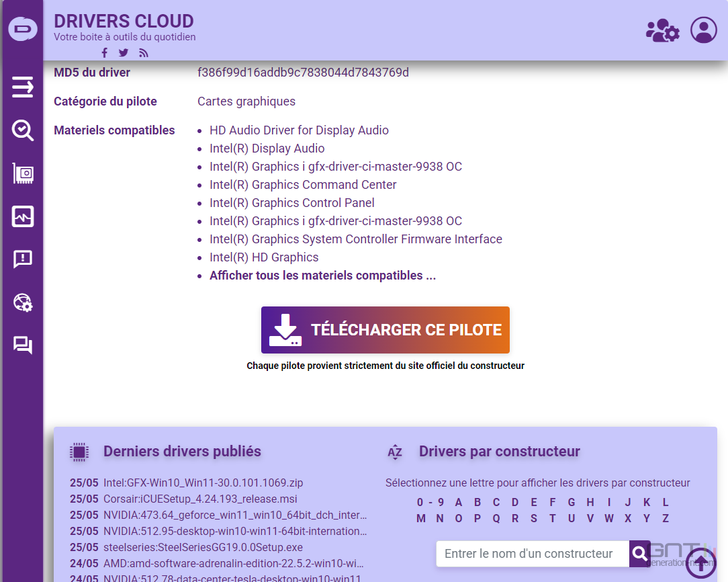Open the Facebook page link icon
This screenshot has height=582, width=728.
tap(104, 52)
